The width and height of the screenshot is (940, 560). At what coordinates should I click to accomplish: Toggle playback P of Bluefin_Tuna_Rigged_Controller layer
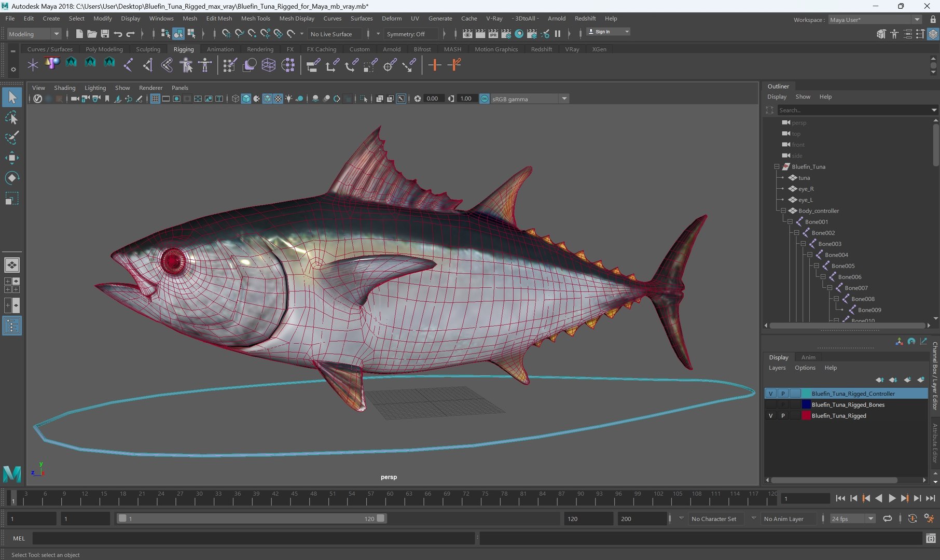tap(783, 394)
